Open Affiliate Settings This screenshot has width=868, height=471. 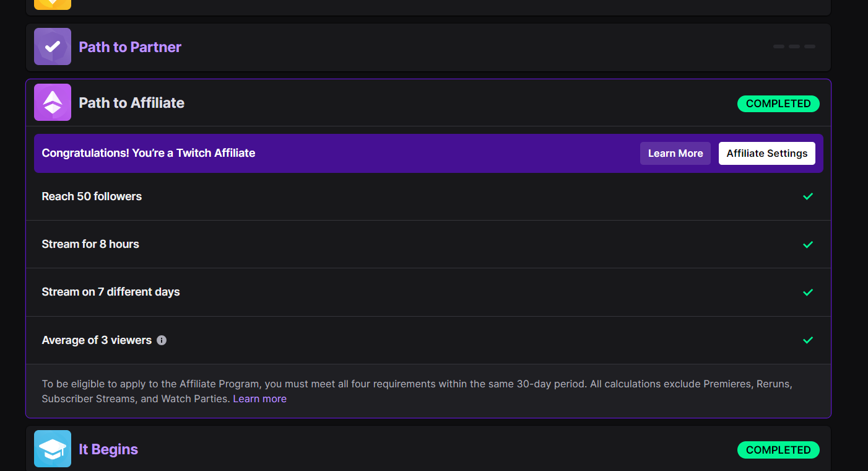[x=766, y=153]
